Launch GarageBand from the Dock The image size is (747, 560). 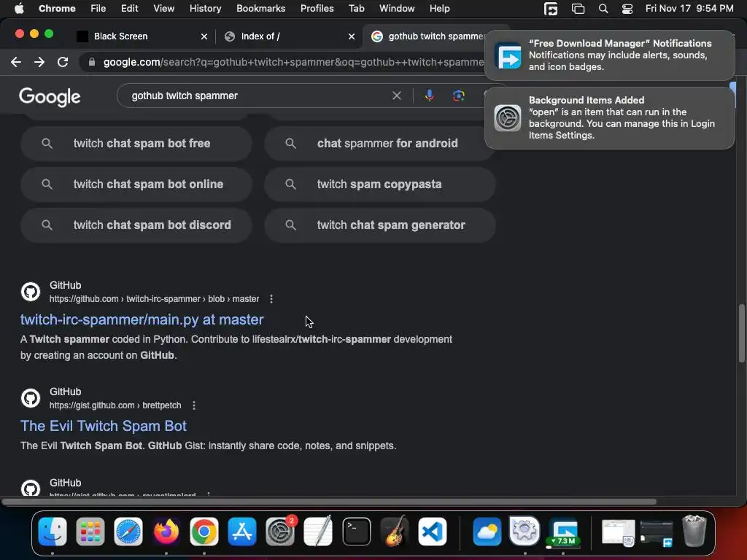tap(395, 532)
